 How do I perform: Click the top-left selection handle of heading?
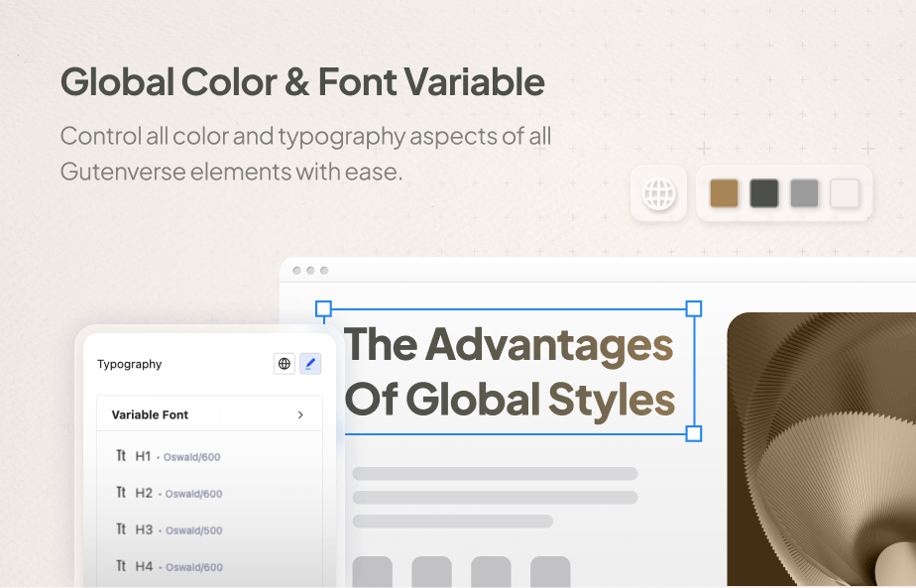pos(323,309)
